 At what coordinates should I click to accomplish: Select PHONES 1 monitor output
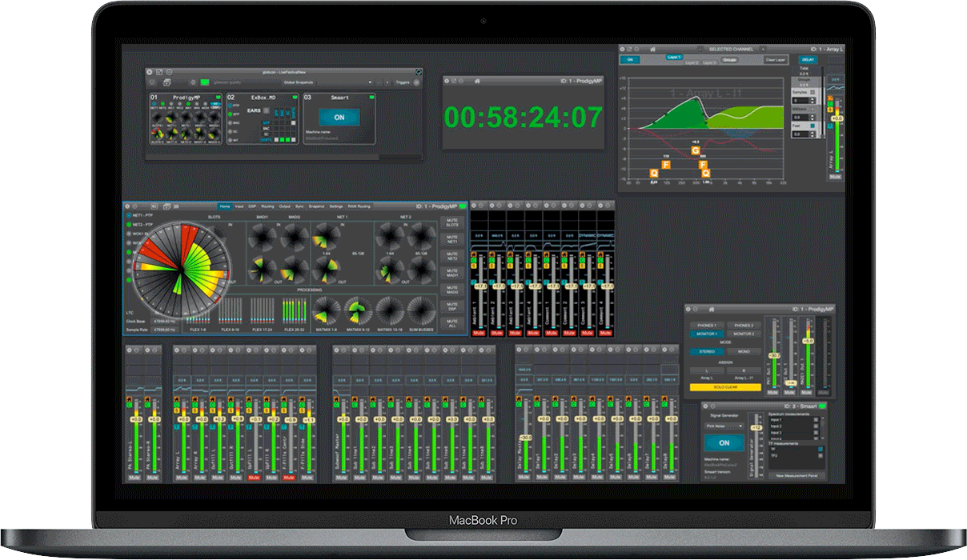706,326
